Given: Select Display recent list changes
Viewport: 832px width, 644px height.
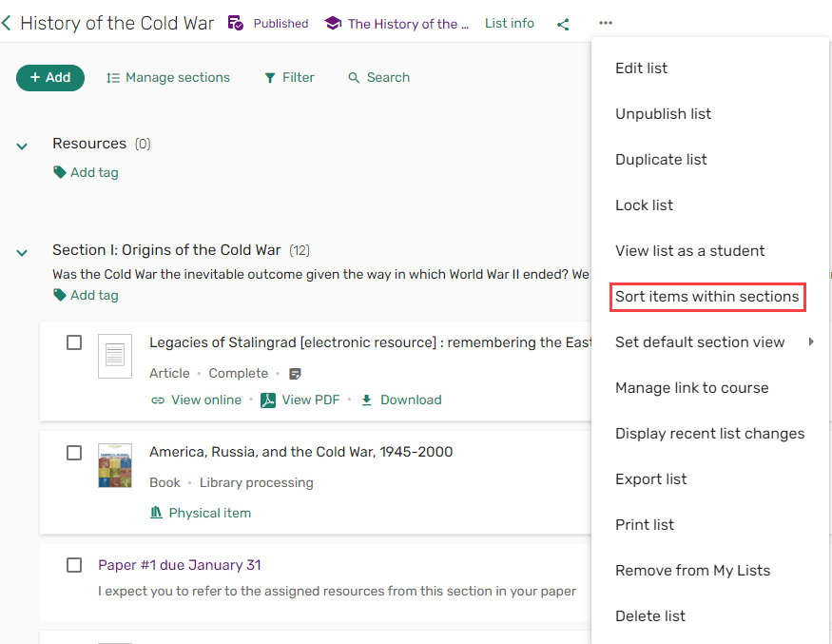Looking at the screenshot, I should tap(710, 433).
